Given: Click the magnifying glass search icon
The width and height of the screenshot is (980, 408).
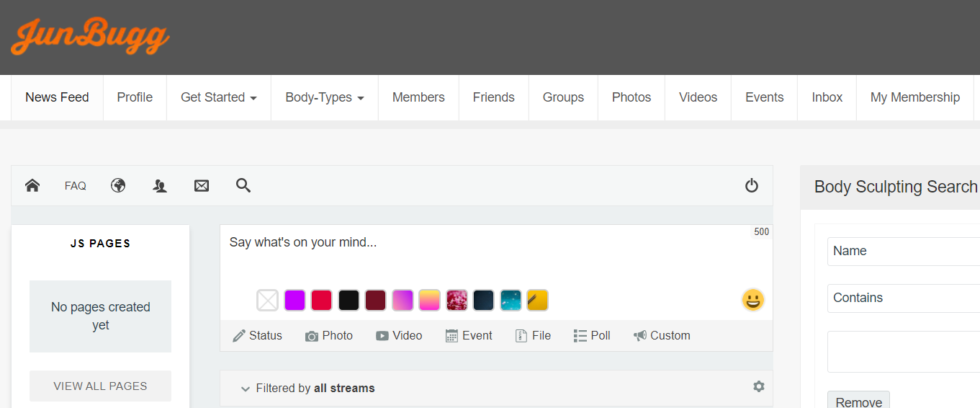Looking at the screenshot, I should point(243,186).
